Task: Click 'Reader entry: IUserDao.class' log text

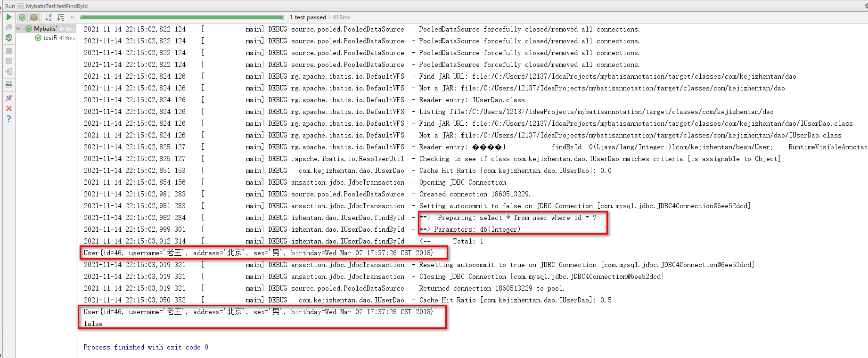Action: point(472,100)
